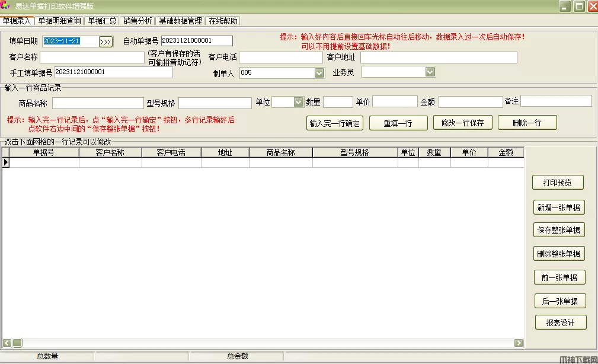Expand the 业务员 combo box
The height and width of the screenshot is (364, 598).
pyautogui.click(x=430, y=72)
